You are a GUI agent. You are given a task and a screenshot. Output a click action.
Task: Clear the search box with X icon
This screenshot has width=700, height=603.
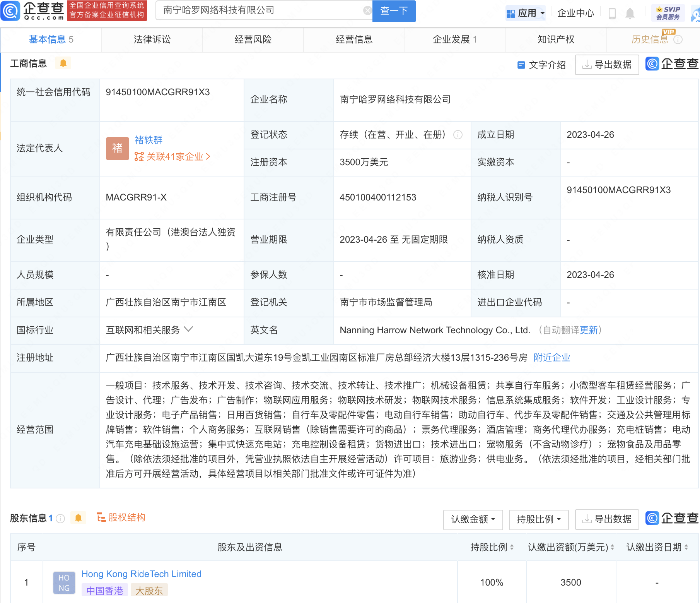click(367, 10)
